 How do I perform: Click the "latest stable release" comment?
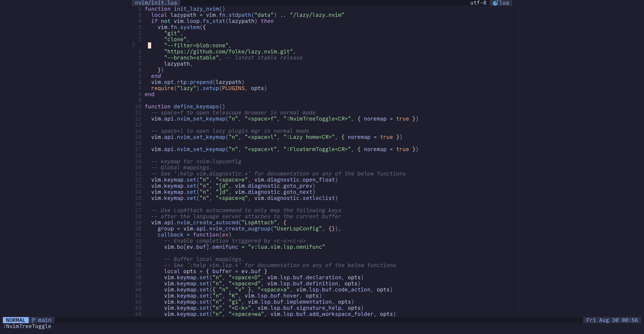coord(269,58)
